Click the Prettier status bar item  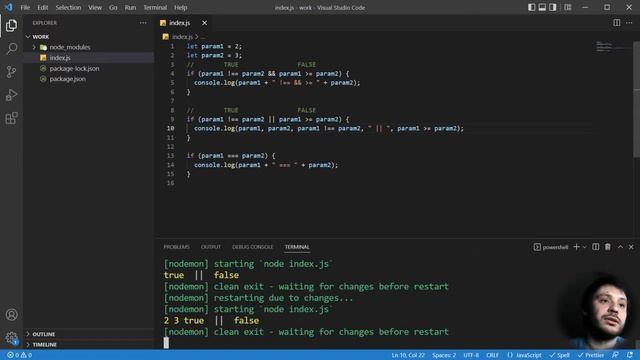point(590,355)
